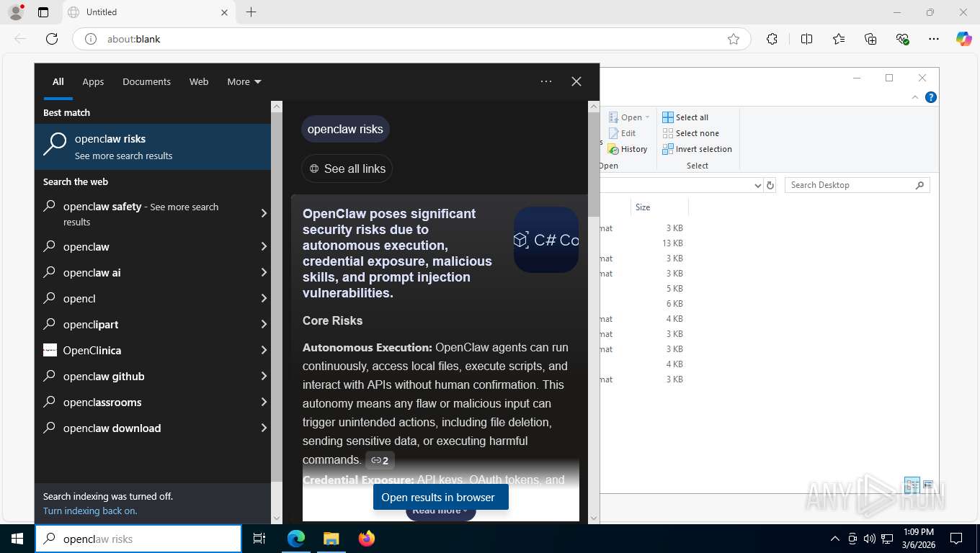The width and height of the screenshot is (980, 553).
Task: Expand openclassrooms suggestion arrow
Action: click(264, 402)
